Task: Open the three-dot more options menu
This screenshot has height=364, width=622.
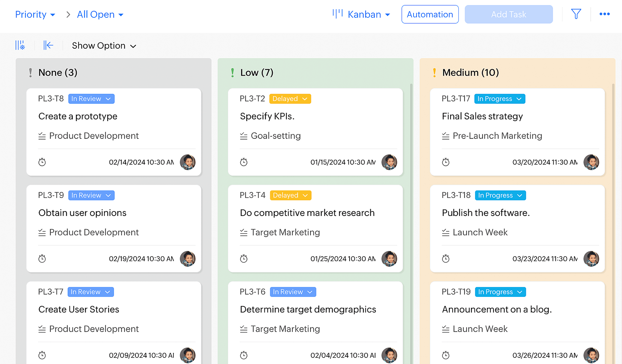Action: click(604, 14)
